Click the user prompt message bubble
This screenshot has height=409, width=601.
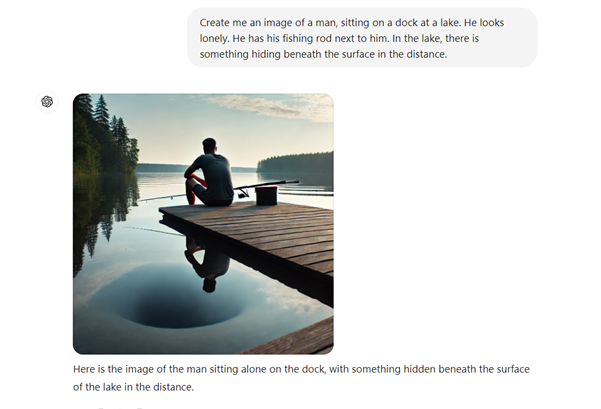pos(362,38)
